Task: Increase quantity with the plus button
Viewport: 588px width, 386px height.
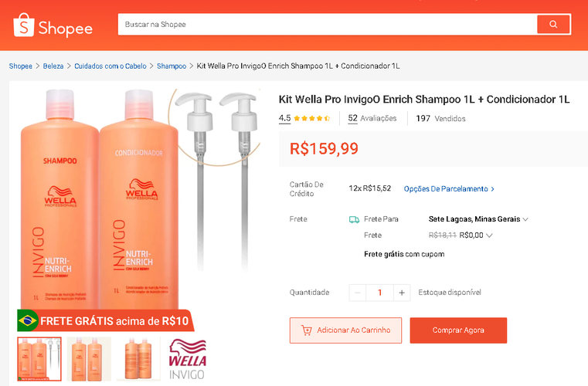Action: (402, 293)
